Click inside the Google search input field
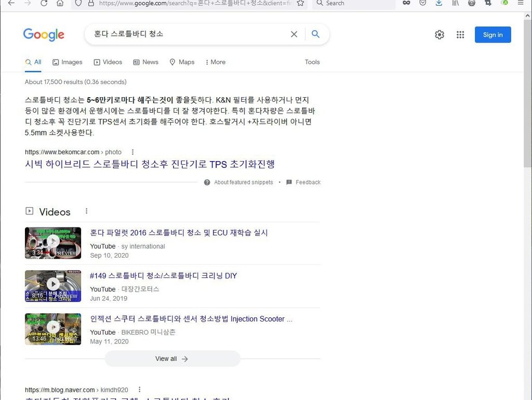Image resolution: width=532 pixels, height=400 pixels. coord(187,34)
